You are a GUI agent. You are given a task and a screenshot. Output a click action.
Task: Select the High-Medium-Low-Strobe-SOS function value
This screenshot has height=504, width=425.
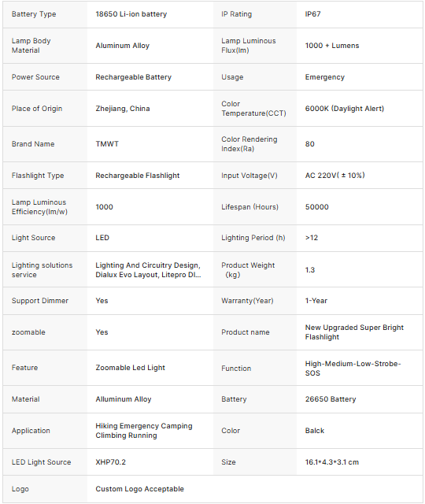click(x=353, y=369)
